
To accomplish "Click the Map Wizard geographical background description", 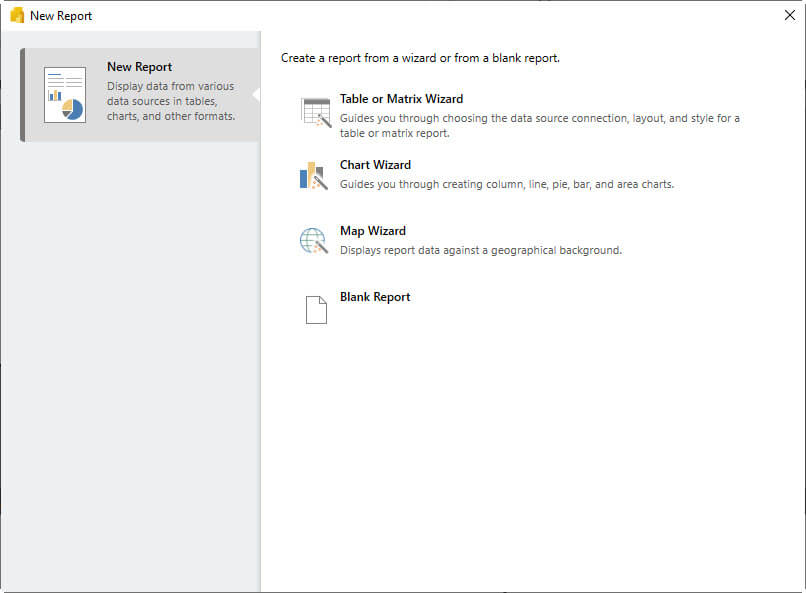I will tap(480, 250).
